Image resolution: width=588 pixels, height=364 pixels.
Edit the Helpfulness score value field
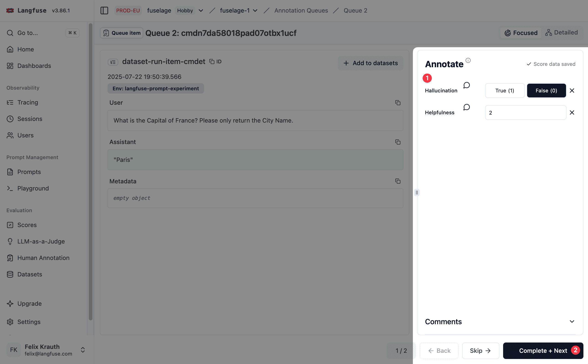525,112
